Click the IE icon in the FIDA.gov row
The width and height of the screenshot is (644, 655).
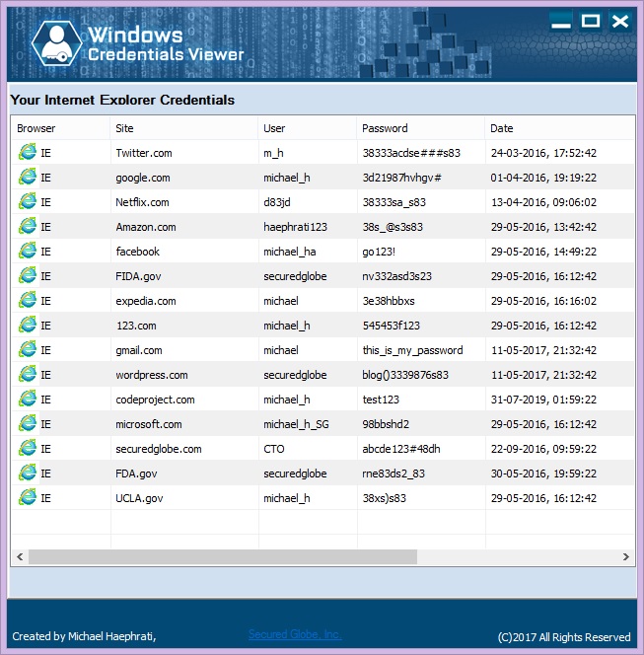[x=28, y=275]
